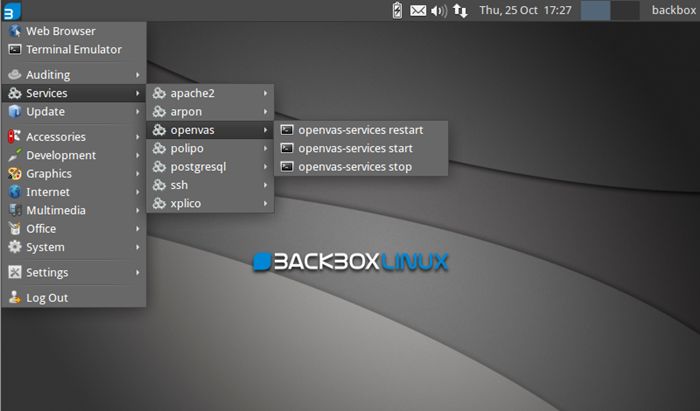Click the Terminal Emulator icon
This screenshot has width=700, height=411.
[x=15, y=49]
